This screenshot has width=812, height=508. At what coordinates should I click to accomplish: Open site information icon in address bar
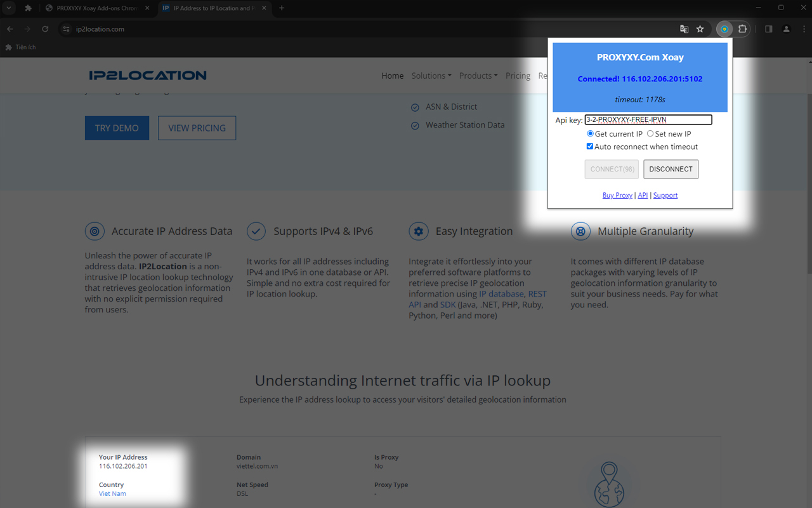click(x=65, y=29)
